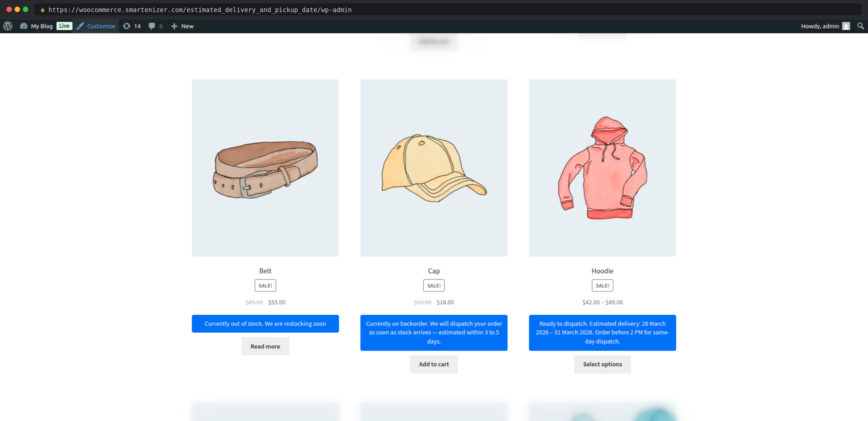Open the Hoodie product title link

[x=602, y=271]
